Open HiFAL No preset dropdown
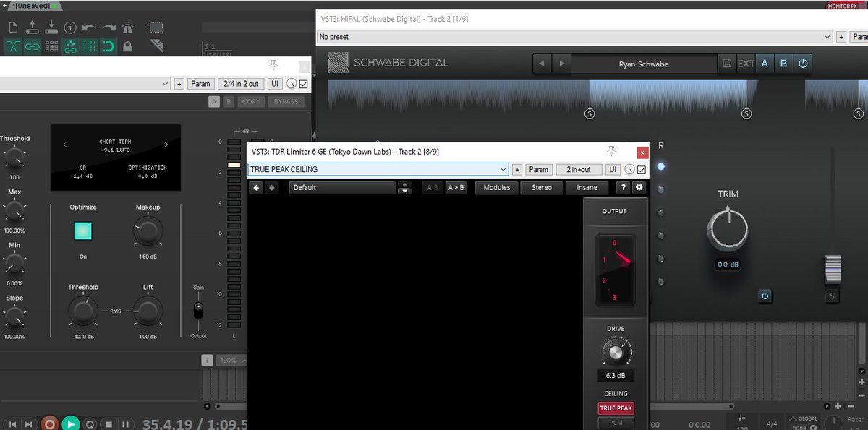Screen dimensions: 868x430 coord(576,36)
